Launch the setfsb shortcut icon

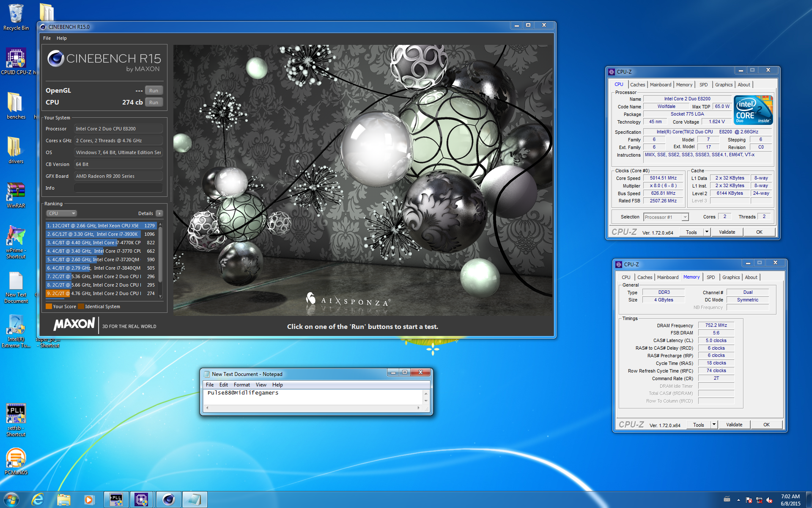click(x=16, y=420)
